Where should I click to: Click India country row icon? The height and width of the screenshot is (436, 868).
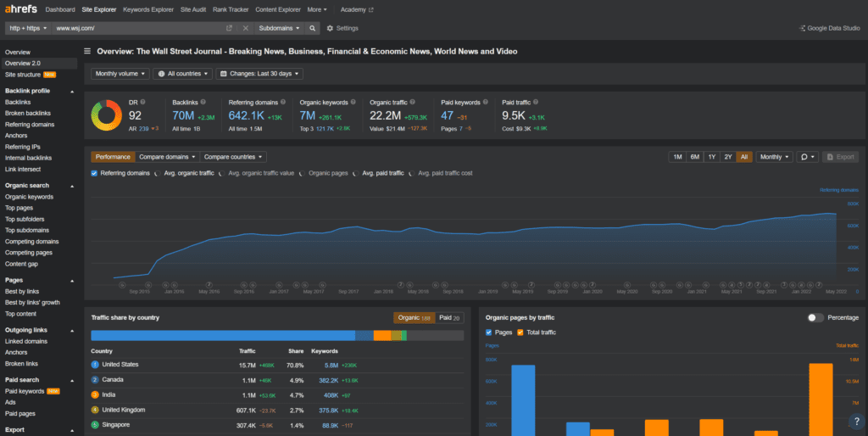point(95,394)
